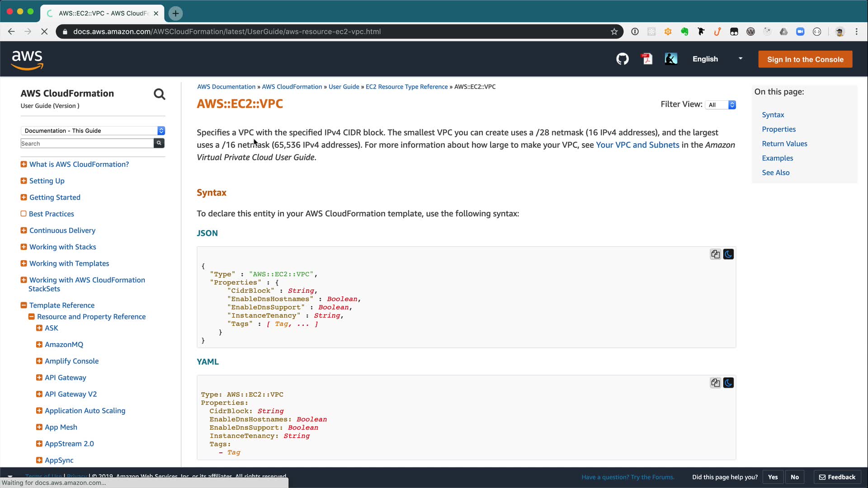Open the Kindle reader icon
The height and width of the screenshot is (488, 868).
coord(671,59)
